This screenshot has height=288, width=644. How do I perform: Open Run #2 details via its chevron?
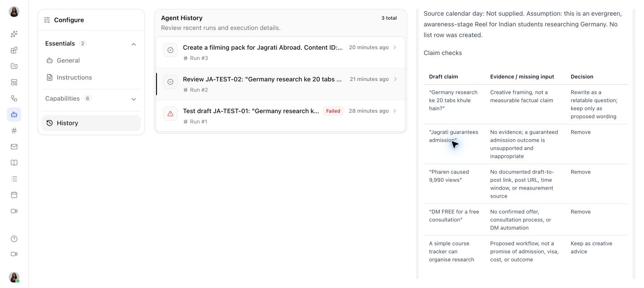(x=394, y=79)
